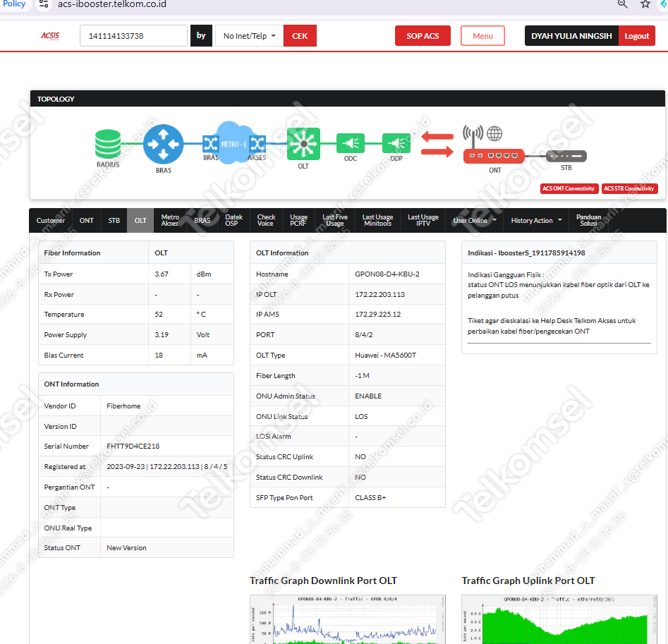Click the 'by' label button

pyautogui.click(x=201, y=36)
